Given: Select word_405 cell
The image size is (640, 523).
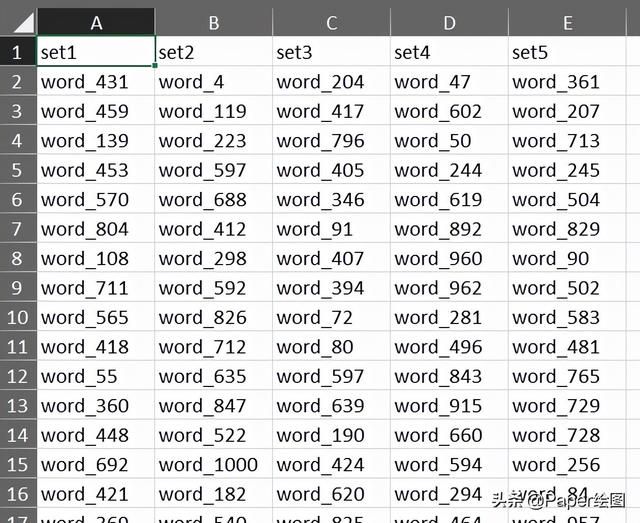Looking at the screenshot, I should tap(331, 169).
